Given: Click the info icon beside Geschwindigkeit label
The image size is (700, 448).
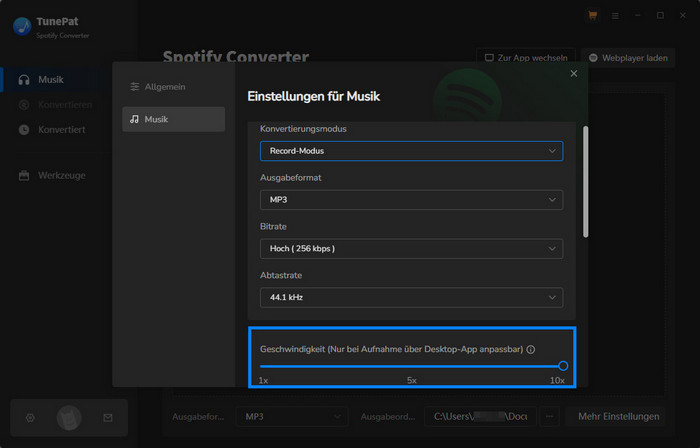Looking at the screenshot, I should [x=530, y=349].
